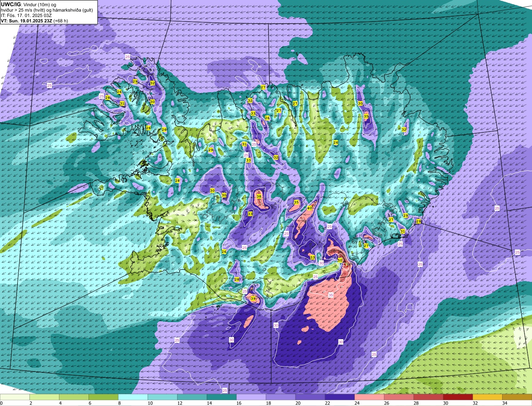Select the dark teal swatch between 14 and 16
This screenshot has width=532, height=406.
[222, 397]
